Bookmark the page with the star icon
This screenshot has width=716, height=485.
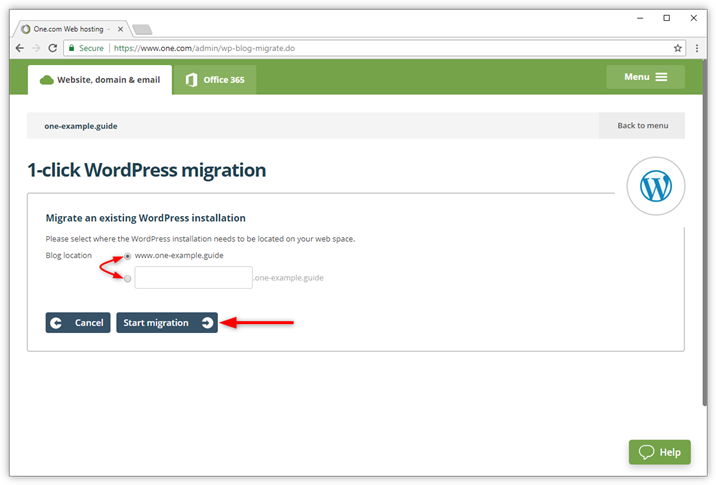coord(678,48)
